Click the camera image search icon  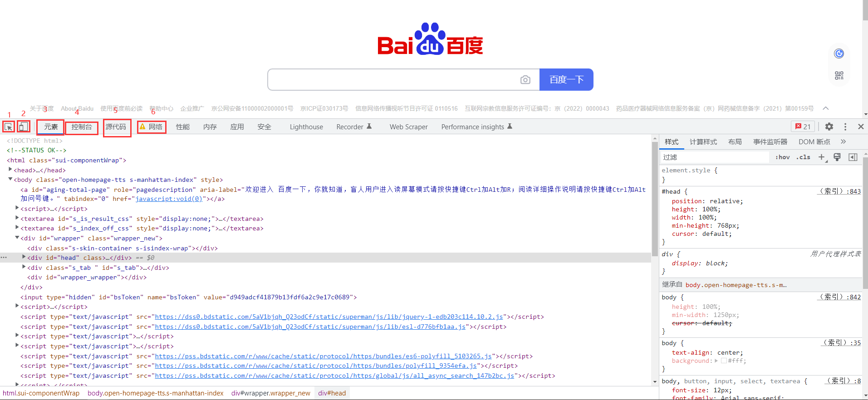pyautogui.click(x=525, y=80)
